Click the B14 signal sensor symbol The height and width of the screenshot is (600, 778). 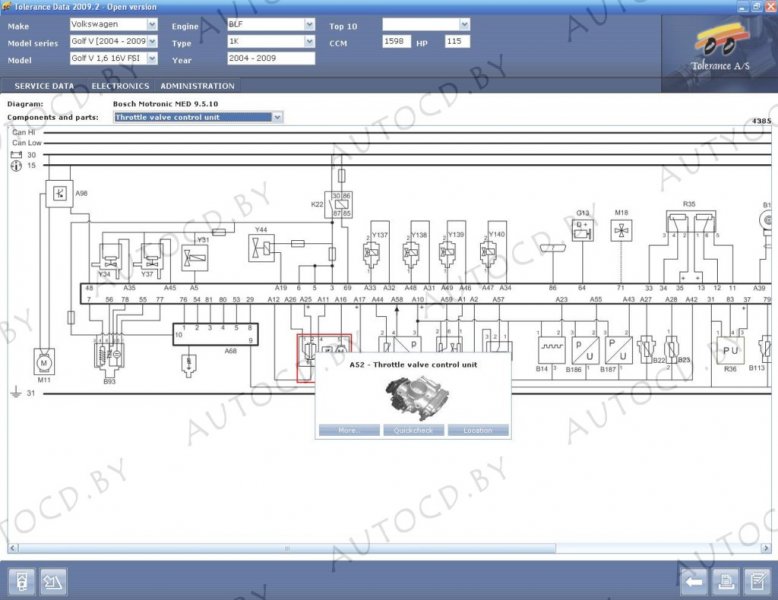pos(552,350)
